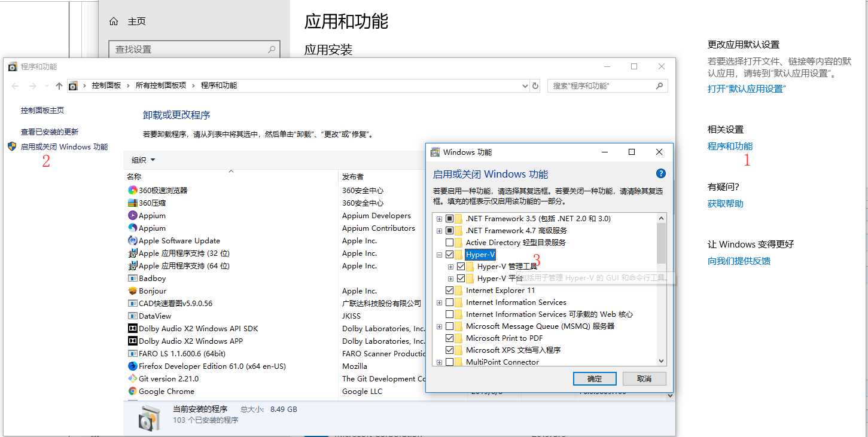Open 控制面板主页 in the left pane
Viewport: 868px width, 437px height.
pyautogui.click(x=42, y=111)
